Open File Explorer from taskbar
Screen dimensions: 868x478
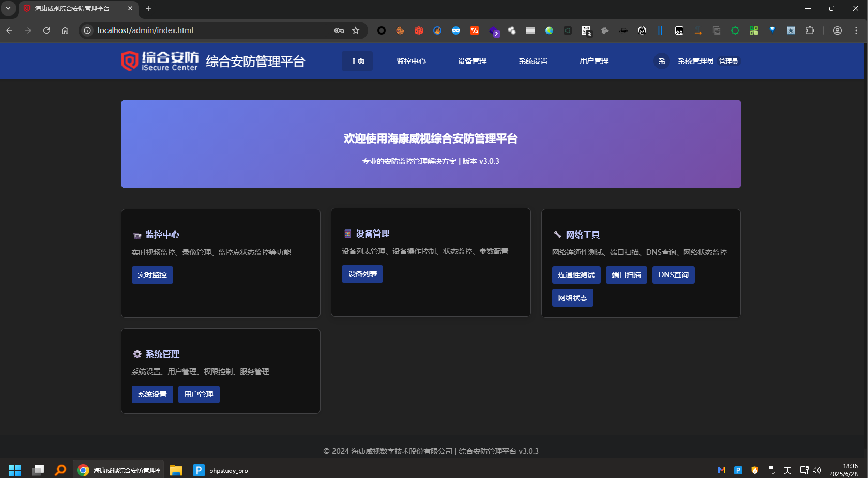176,470
